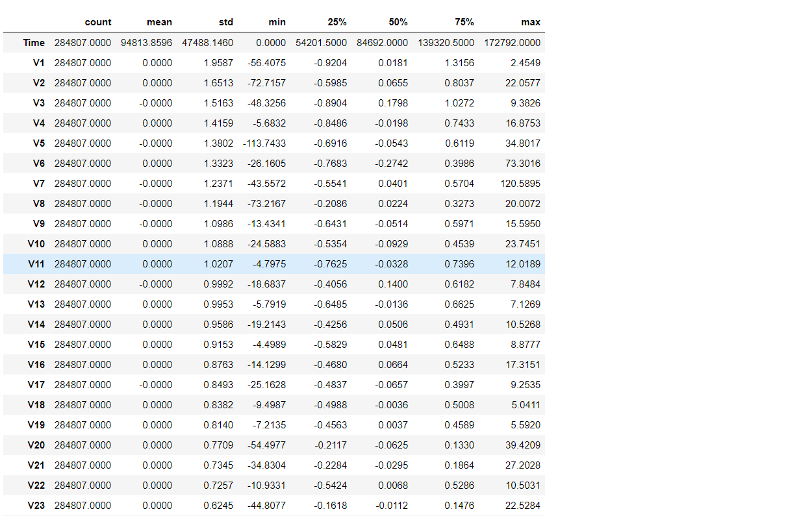Select the V5 row label
The height and width of the screenshot is (516, 812).
pyautogui.click(x=39, y=143)
